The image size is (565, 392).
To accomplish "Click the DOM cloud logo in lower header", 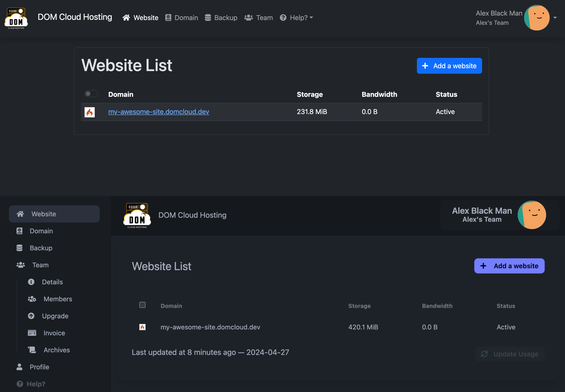I will [x=137, y=215].
